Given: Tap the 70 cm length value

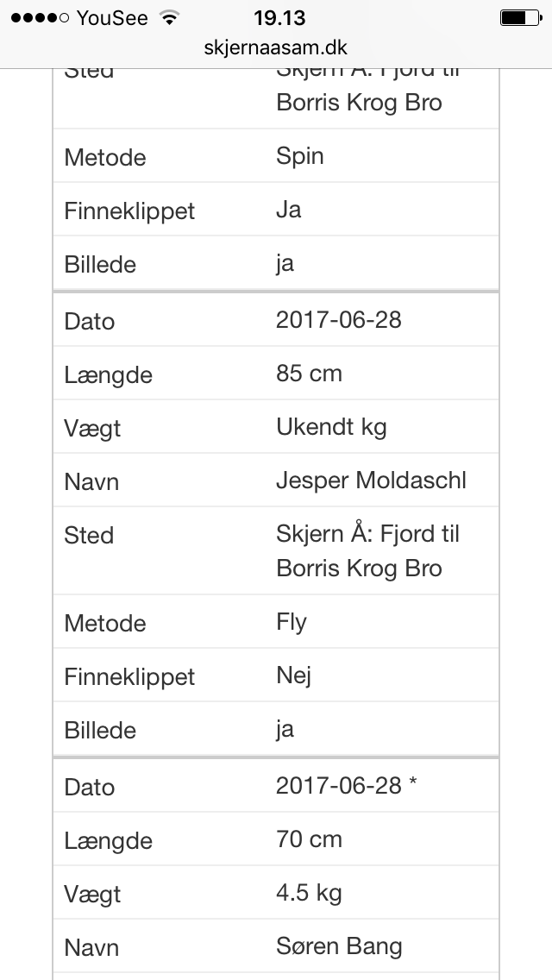Looking at the screenshot, I should point(309,839).
